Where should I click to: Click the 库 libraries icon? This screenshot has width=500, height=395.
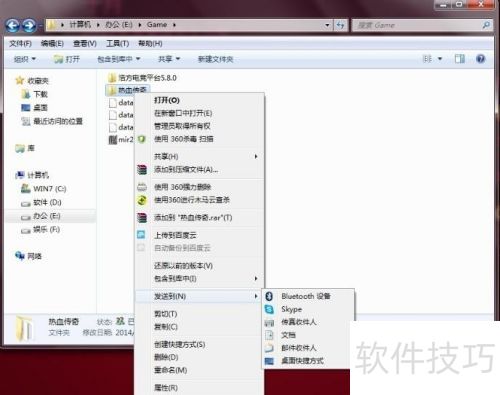coord(20,148)
